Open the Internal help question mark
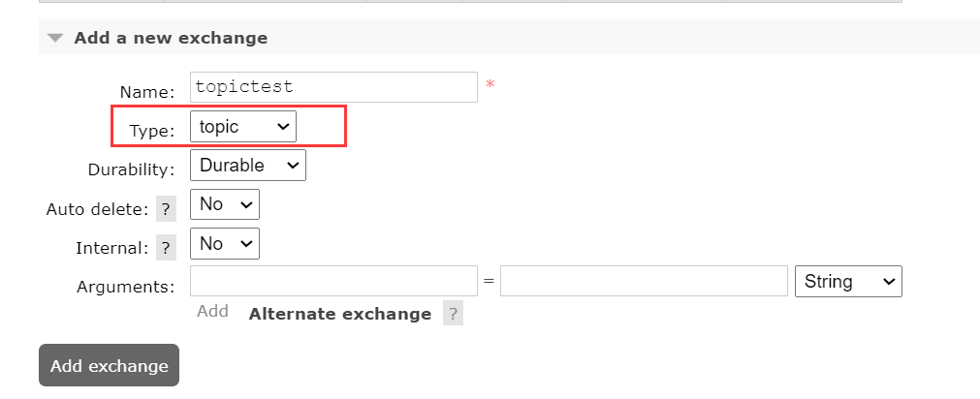980x399 pixels. 166,248
